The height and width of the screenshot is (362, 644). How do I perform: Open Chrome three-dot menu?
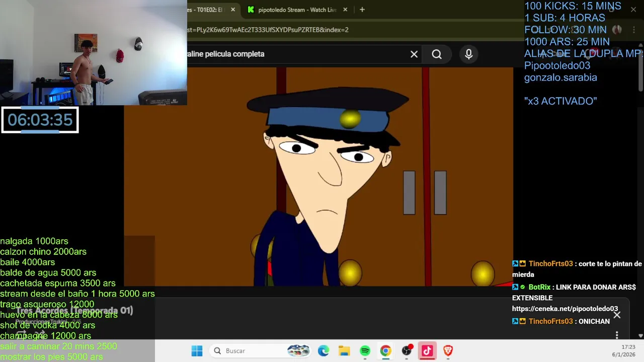pos(633,30)
